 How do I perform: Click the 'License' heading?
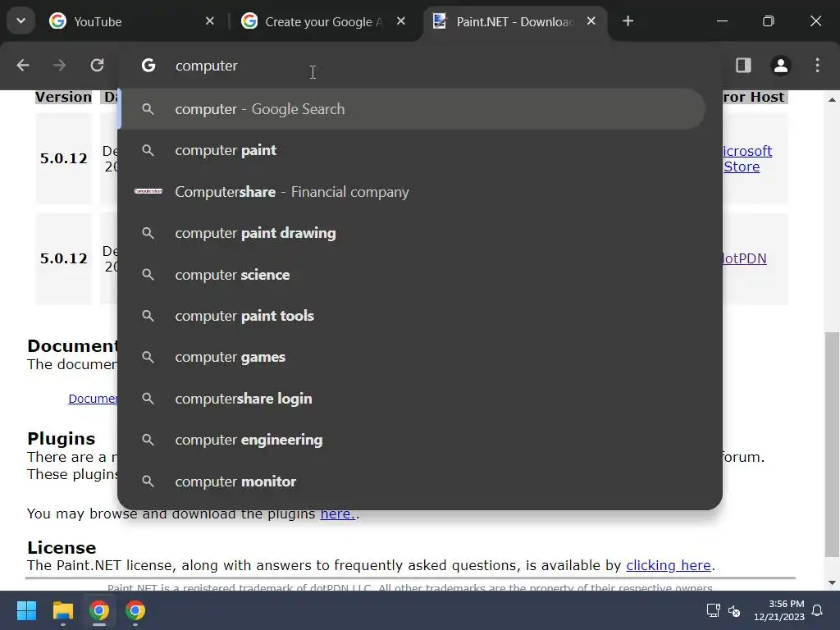pos(62,547)
